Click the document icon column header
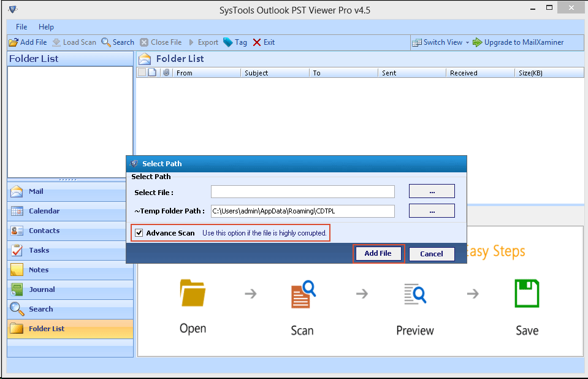Image resolution: width=588 pixels, height=379 pixels. 152,72
